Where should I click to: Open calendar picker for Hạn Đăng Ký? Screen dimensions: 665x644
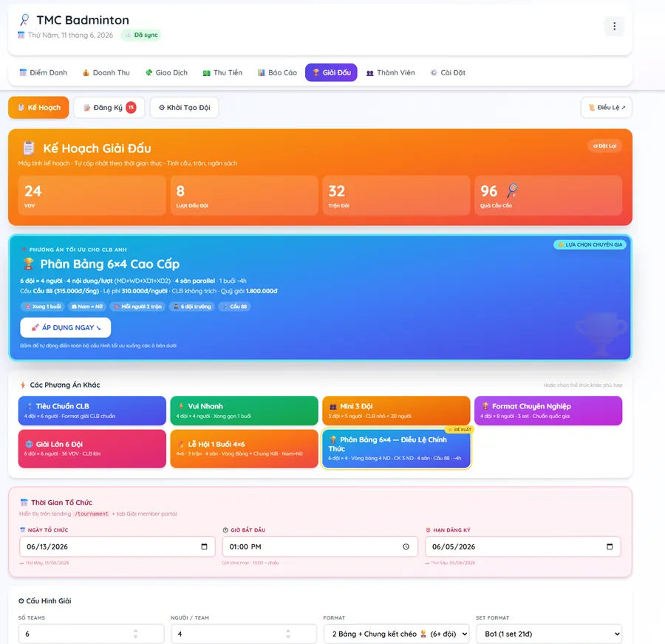[x=610, y=547]
